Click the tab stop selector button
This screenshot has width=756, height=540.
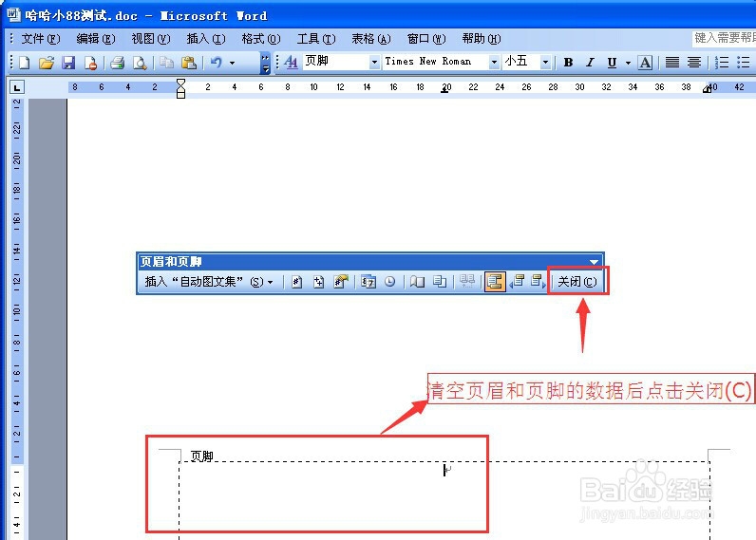point(17,87)
